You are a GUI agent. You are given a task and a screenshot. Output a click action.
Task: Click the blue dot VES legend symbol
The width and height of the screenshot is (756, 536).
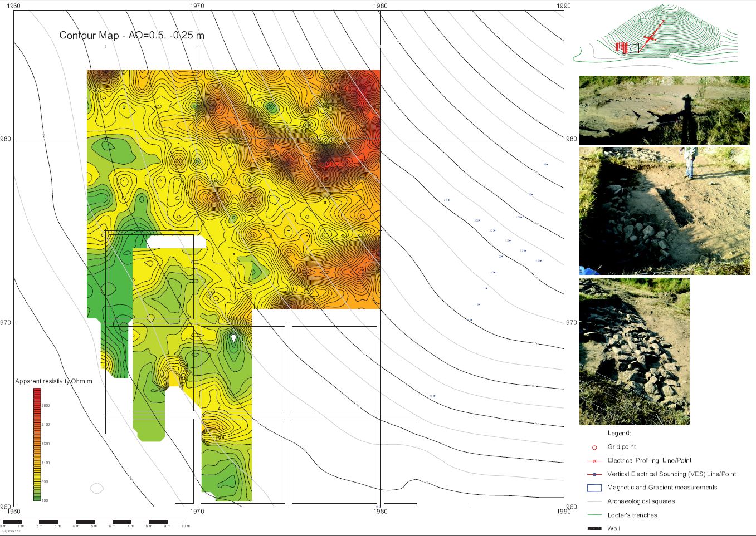[x=594, y=474]
